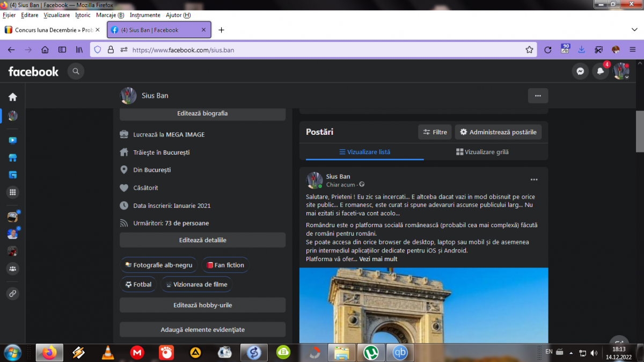Click the Facebook search magnifier icon
Screen dimensions: 644x362
point(76,71)
